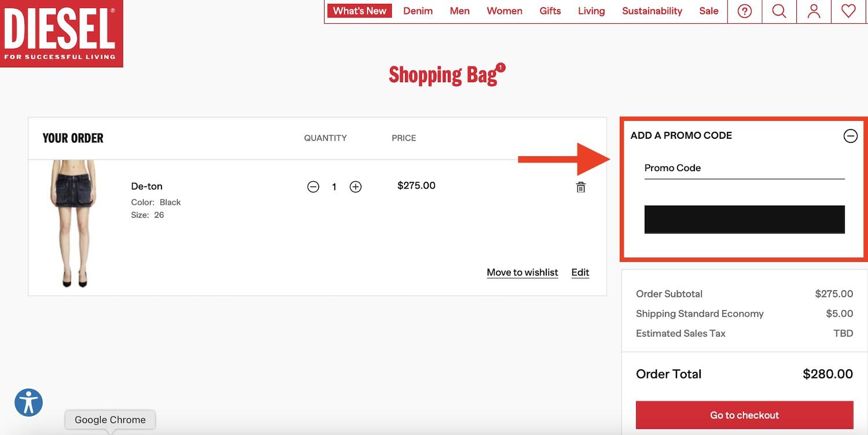Click the Estimated Sales Tax label

(x=681, y=333)
